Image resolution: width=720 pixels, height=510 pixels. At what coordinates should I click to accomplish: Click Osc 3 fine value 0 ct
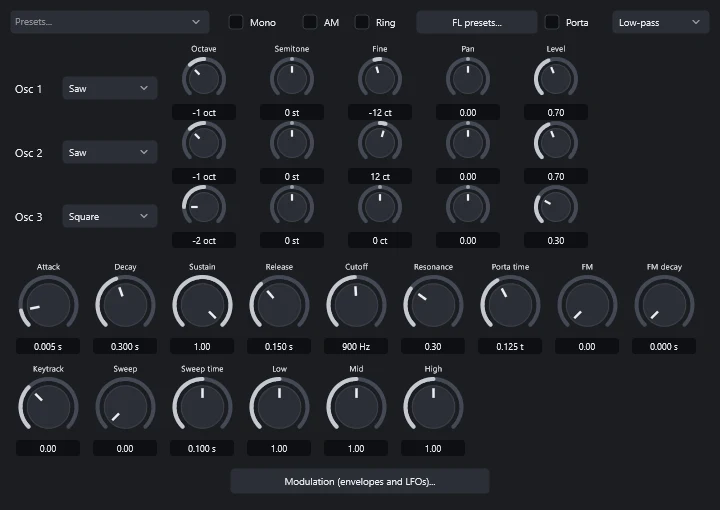pos(380,240)
